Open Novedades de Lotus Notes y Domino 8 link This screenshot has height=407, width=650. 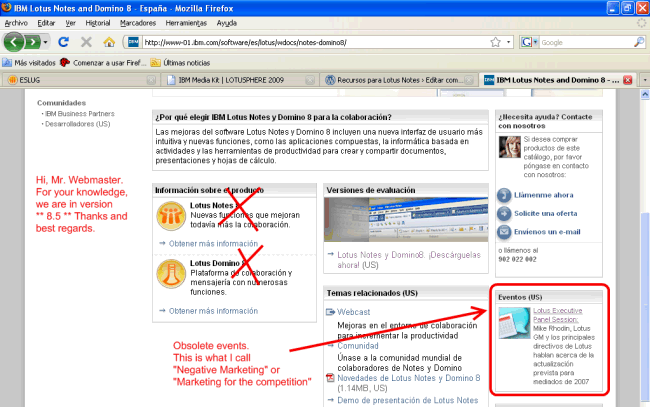409,378
